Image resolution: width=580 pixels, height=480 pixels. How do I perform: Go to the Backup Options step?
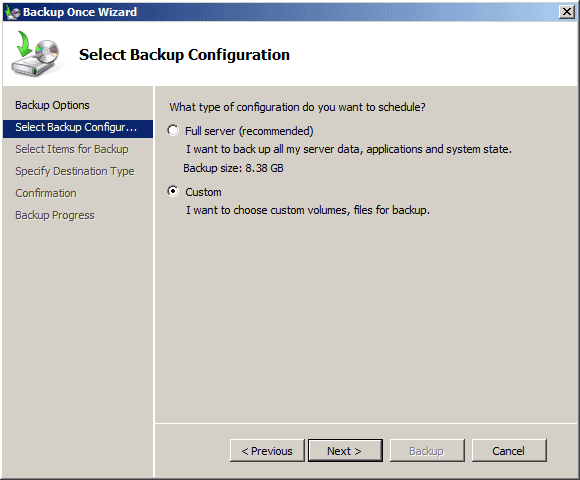(x=52, y=105)
